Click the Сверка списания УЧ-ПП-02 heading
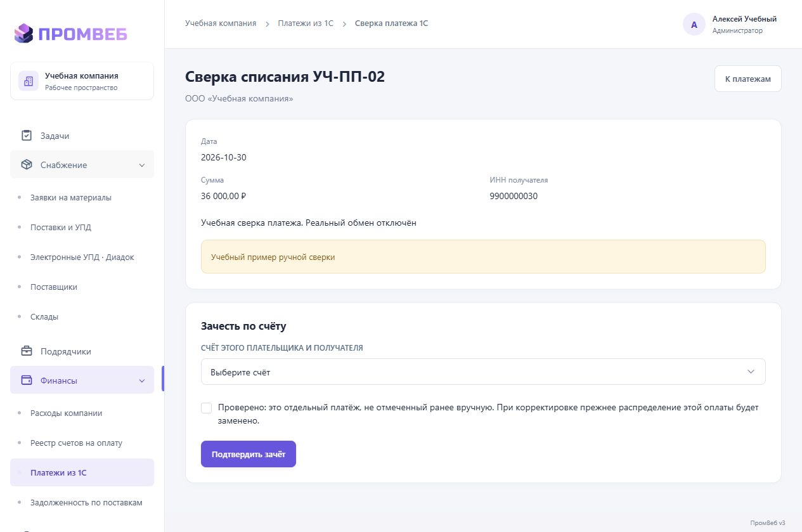 [x=285, y=77]
